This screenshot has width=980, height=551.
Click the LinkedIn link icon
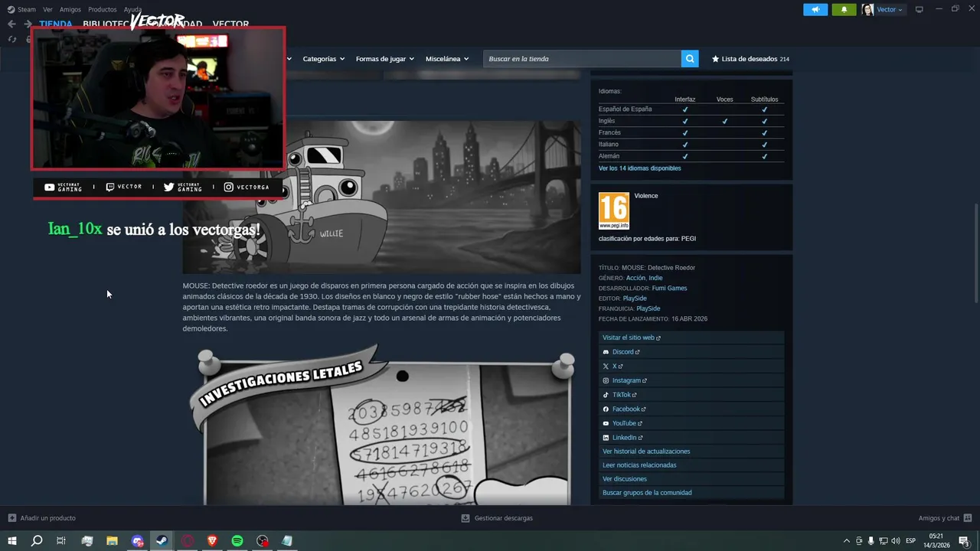[x=606, y=438]
